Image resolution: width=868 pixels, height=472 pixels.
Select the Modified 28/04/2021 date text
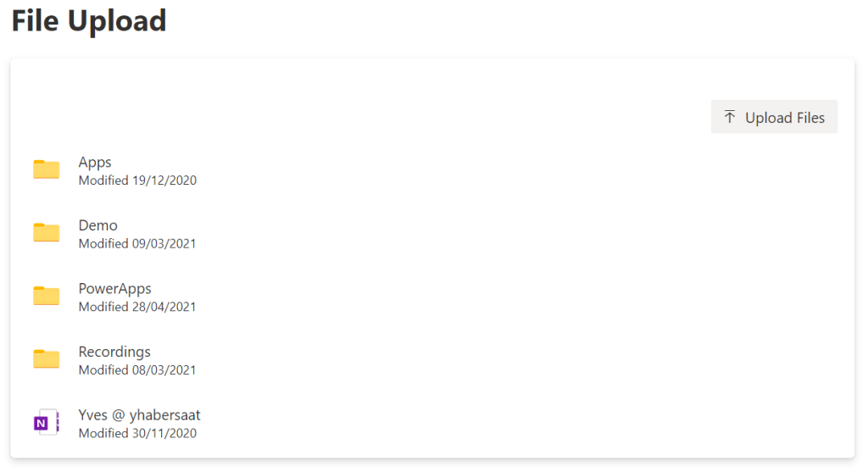[137, 307]
